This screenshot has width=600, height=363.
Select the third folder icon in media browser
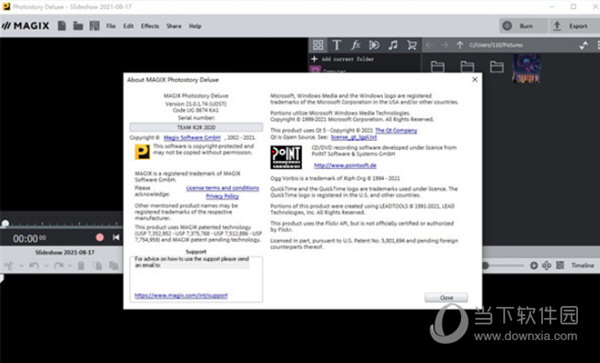[496, 67]
